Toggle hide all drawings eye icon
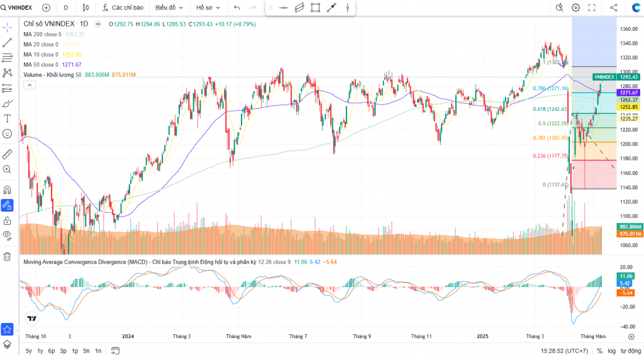 (7, 235)
